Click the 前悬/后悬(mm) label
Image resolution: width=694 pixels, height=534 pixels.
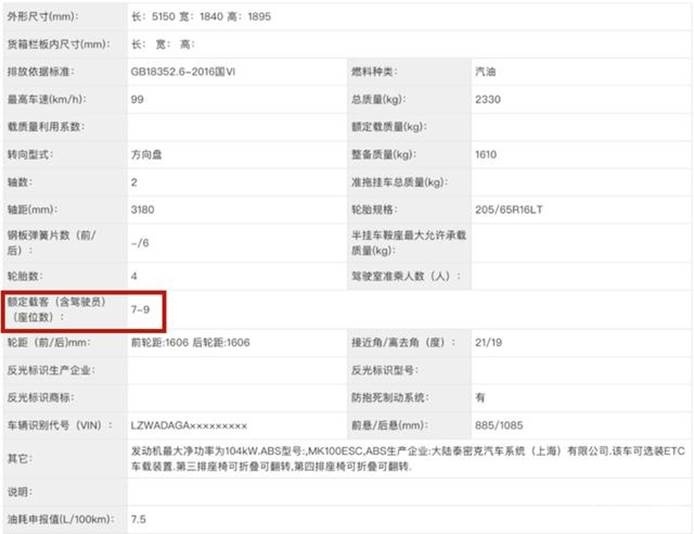(x=389, y=425)
